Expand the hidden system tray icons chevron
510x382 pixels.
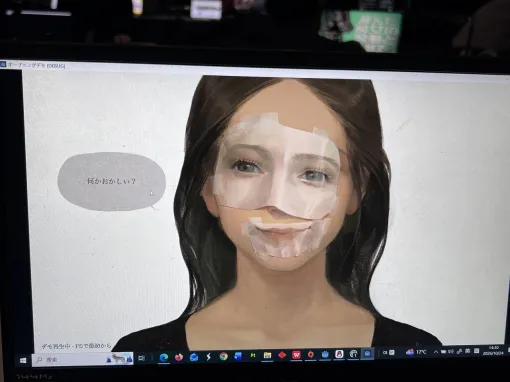[x=436, y=352]
